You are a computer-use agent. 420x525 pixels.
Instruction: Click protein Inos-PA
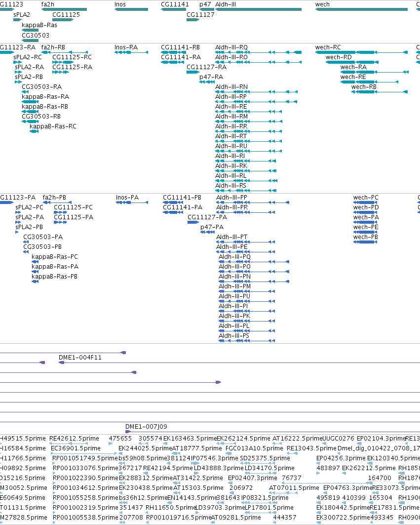pyautogui.click(x=127, y=198)
